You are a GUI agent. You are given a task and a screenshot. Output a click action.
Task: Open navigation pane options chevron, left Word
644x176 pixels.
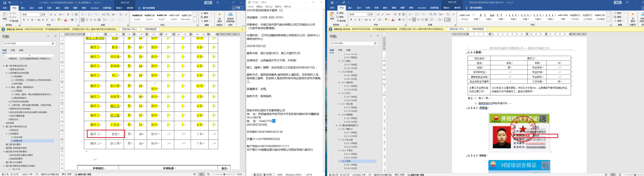tap(48, 36)
